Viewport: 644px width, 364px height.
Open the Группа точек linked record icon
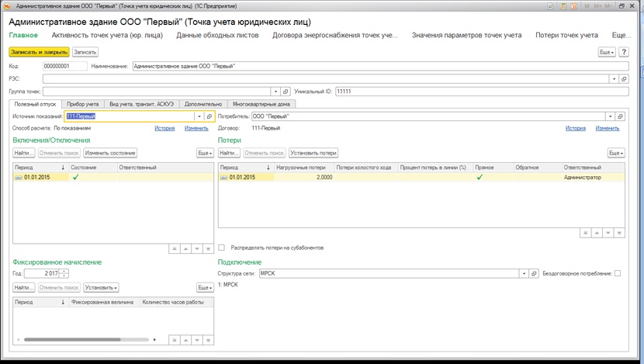point(286,92)
